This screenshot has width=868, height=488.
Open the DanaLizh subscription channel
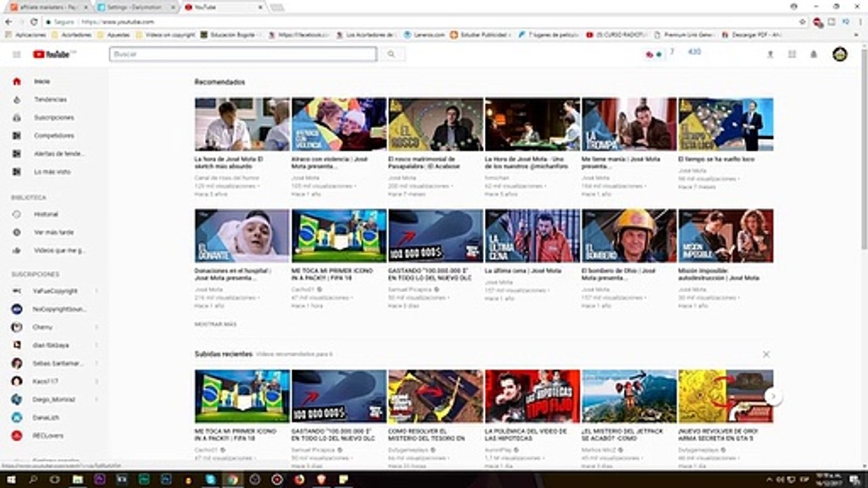54,418
